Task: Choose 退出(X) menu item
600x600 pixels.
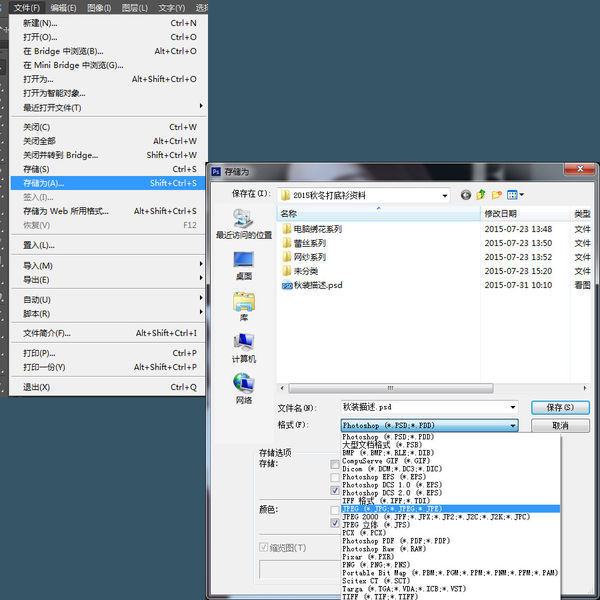Action: [108, 387]
